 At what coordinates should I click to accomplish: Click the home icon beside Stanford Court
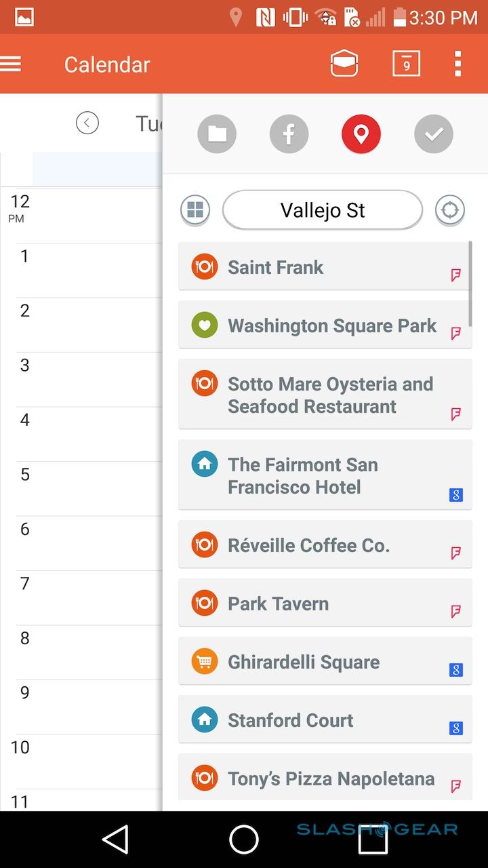[x=205, y=720]
